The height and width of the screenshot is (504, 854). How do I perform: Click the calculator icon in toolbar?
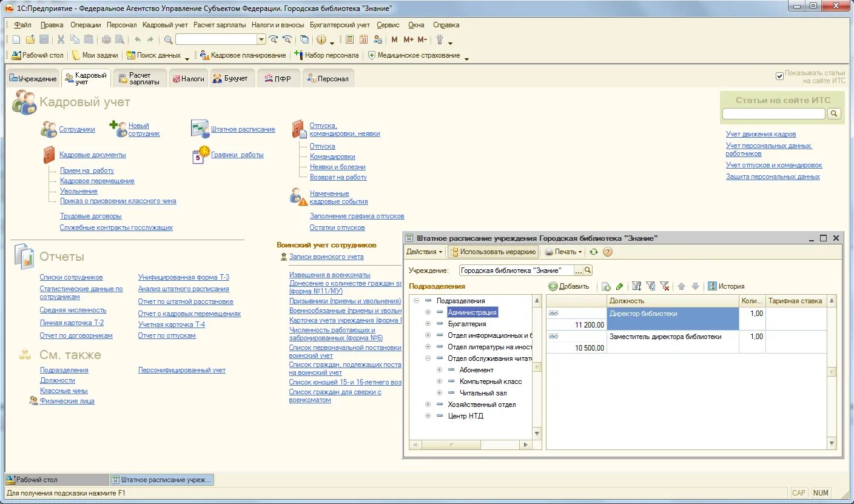(x=350, y=39)
